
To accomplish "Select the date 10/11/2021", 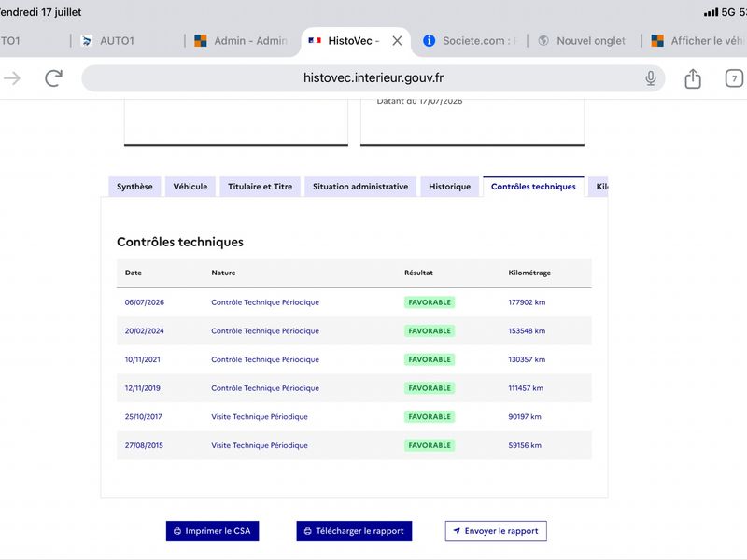I will tap(143, 359).
